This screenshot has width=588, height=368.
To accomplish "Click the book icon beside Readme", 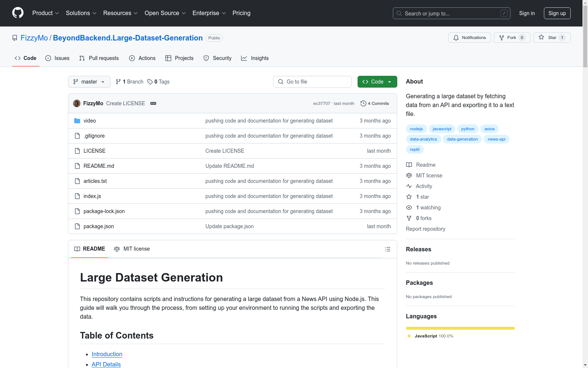I will pyautogui.click(x=409, y=165).
